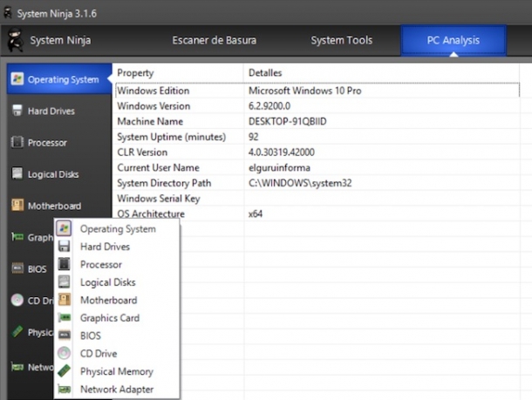
Task: Click value elguruinforma
Action: (279, 168)
